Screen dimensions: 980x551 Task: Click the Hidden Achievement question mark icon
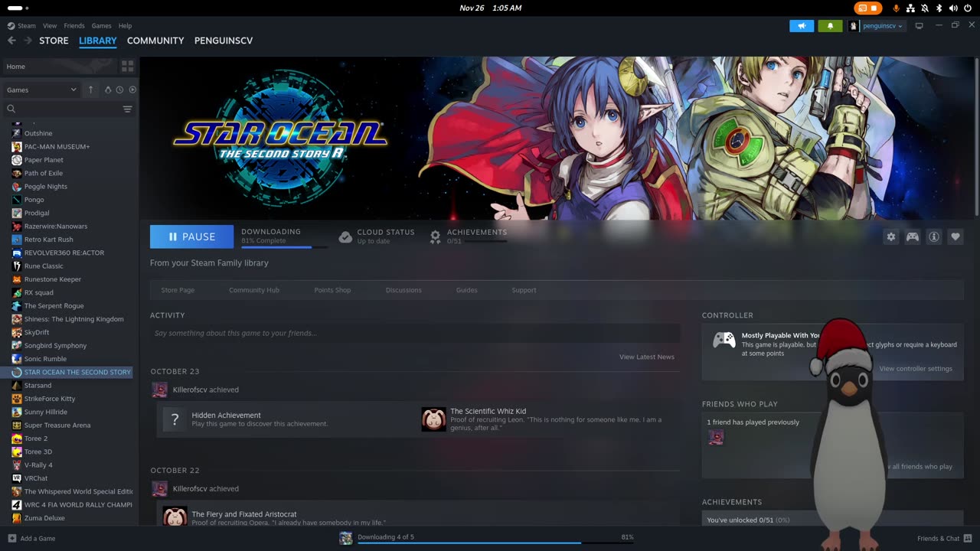(175, 419)
